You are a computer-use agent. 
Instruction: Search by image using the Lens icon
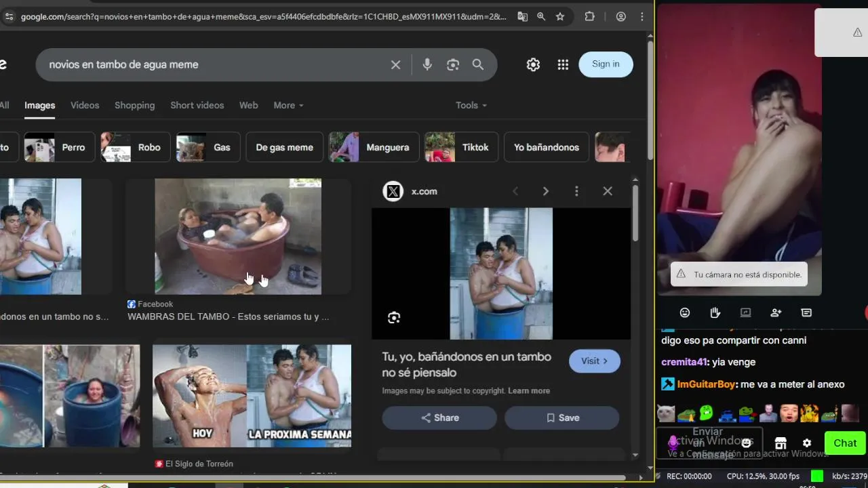point(453,64)
